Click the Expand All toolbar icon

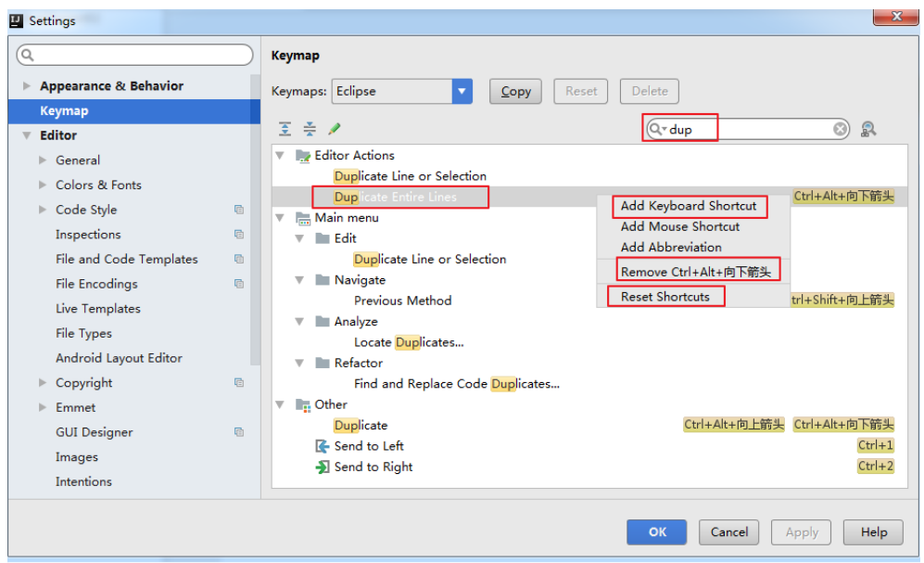click(285, 129)
